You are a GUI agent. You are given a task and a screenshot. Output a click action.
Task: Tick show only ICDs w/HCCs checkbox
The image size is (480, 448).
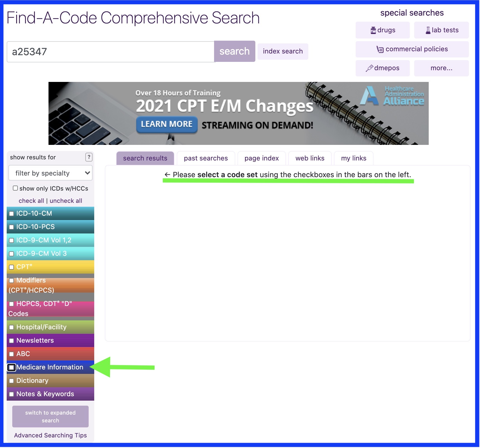pos(15,188)
